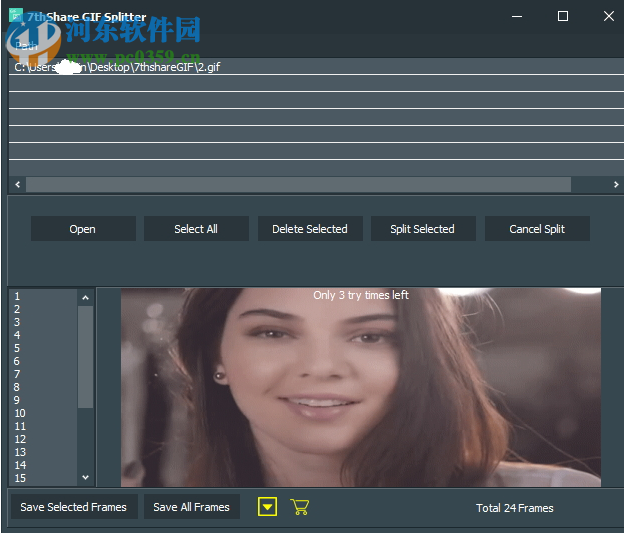This screenshot has height=533, width=624.
Task: Click the Total 24 Frames status text
Action: tap(515, 508)
